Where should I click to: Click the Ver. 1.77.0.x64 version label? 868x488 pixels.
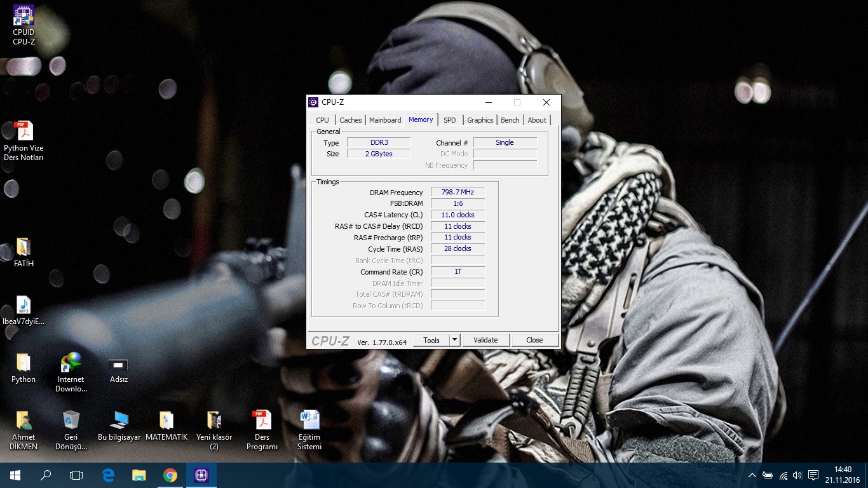[x=382, y=342]
